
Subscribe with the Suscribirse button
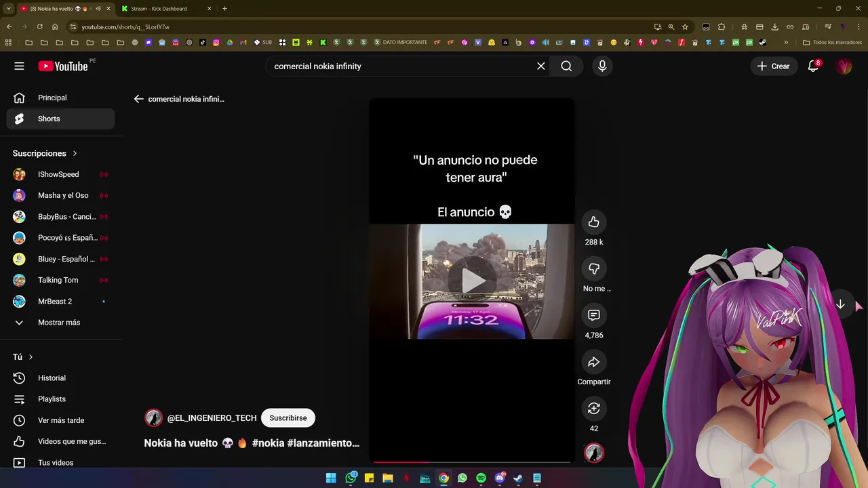click(288, 418)
